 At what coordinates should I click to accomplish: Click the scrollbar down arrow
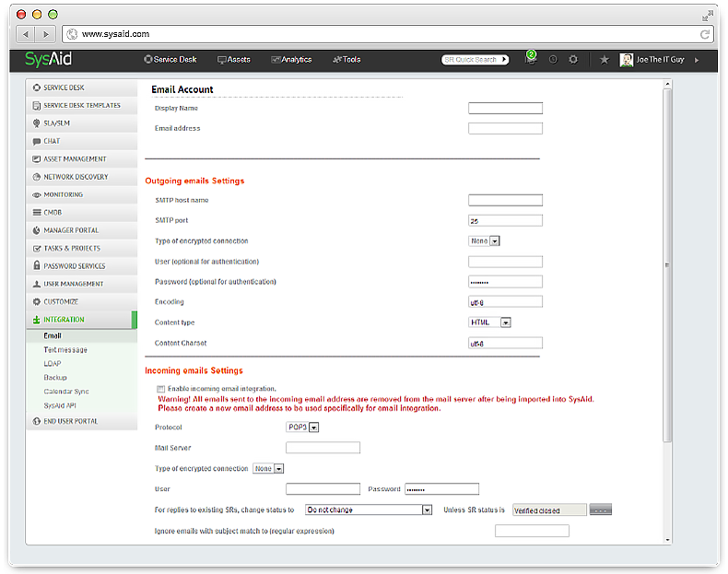pyautogui.click(x=667, y=540)
